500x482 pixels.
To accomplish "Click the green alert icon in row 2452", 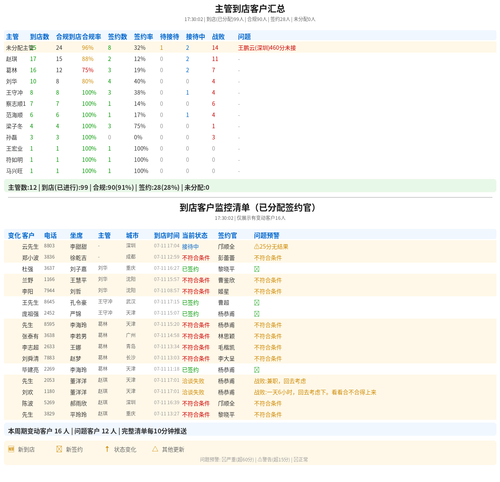I will coord(257,314).
